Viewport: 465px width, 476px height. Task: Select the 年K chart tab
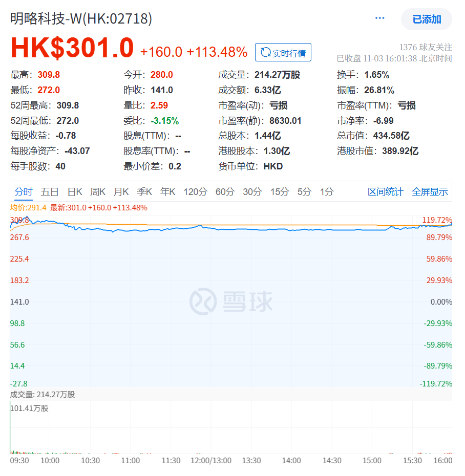click(x=167, y=192)
